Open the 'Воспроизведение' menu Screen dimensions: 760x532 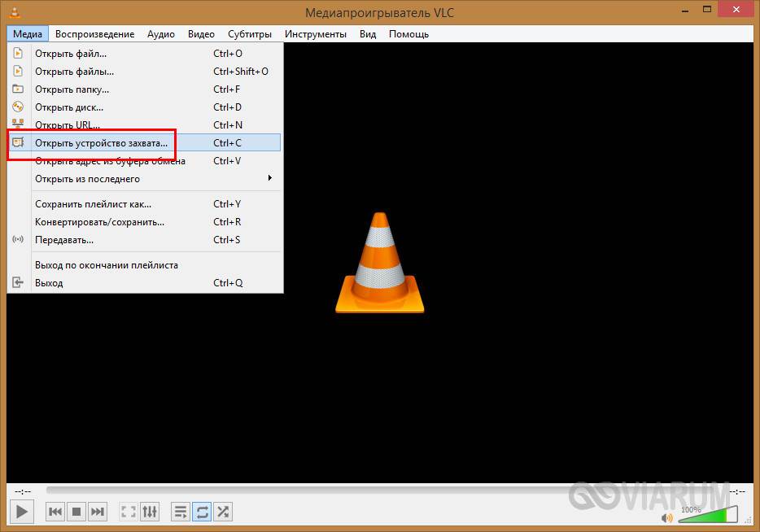point(94,34)
